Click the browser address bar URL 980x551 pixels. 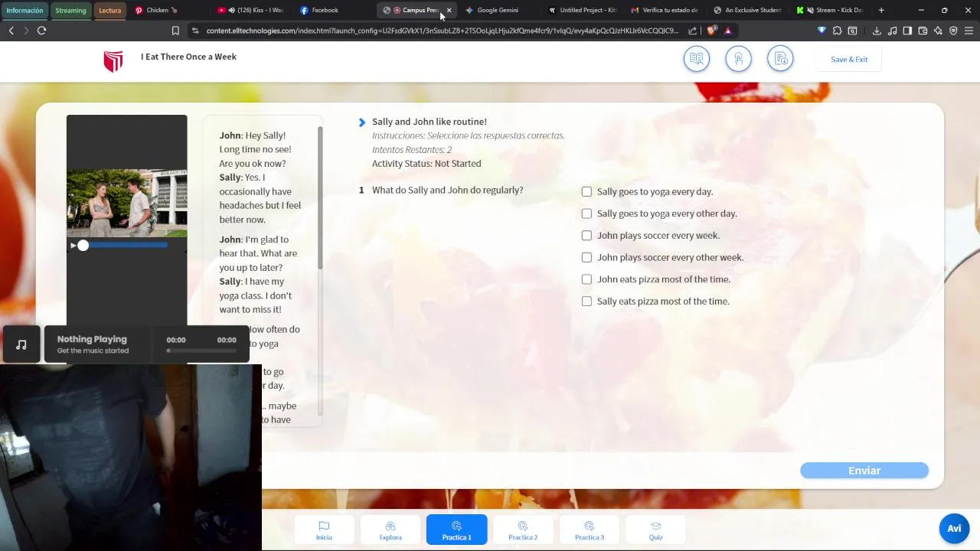(443, 31)
